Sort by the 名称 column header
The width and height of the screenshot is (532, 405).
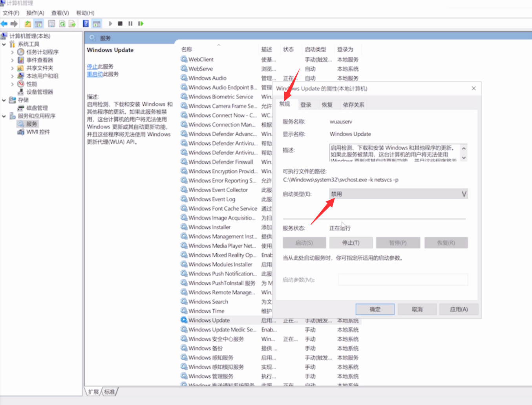[x=187, y=49]
